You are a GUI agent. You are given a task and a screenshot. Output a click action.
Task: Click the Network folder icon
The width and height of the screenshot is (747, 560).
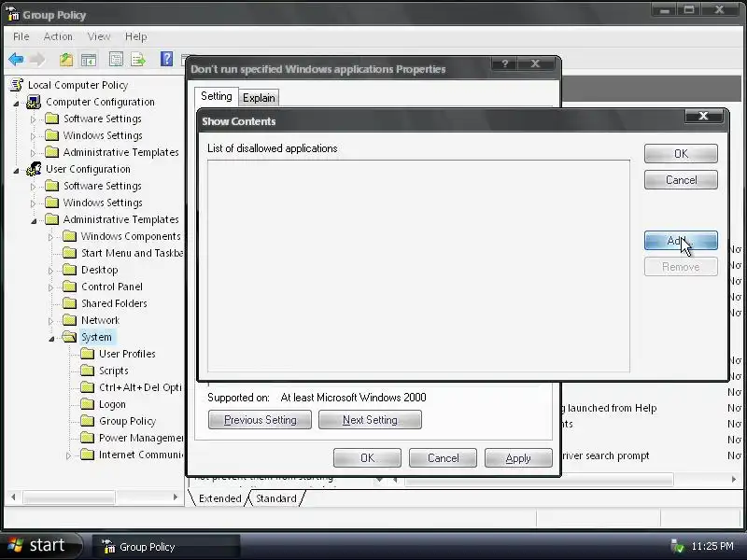point(69,320)
